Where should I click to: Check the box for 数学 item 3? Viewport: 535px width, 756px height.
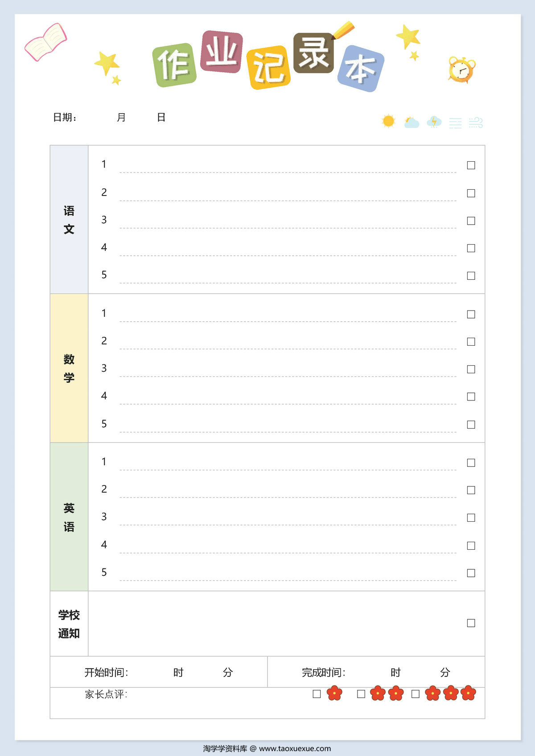pyautogui.click(x=471, y=369)
